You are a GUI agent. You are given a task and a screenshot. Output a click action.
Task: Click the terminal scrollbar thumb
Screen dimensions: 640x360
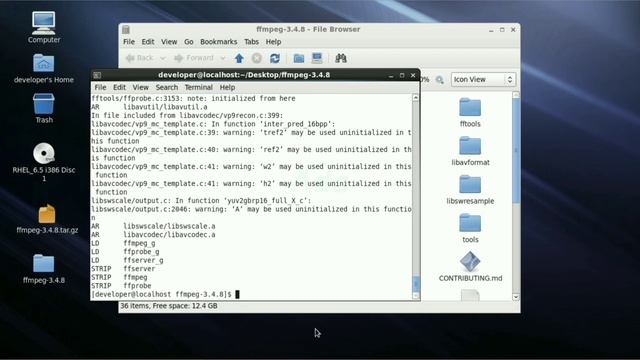[416, 284]
